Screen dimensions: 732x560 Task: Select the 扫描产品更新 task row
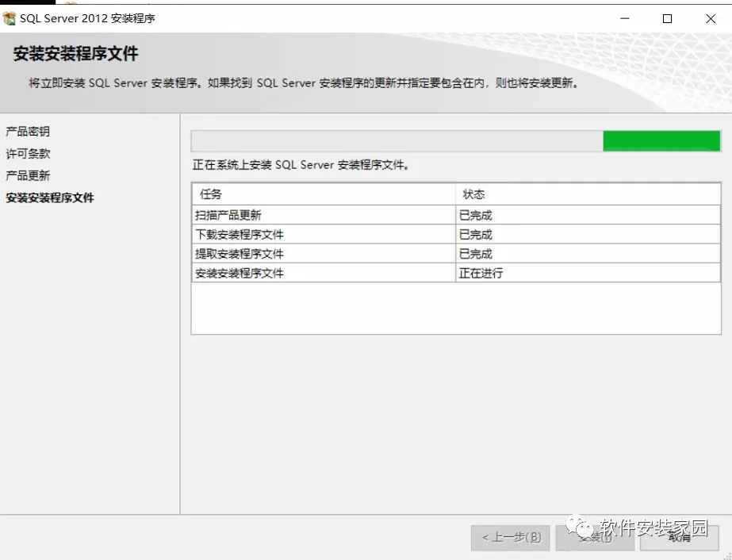tap(456, 215)
